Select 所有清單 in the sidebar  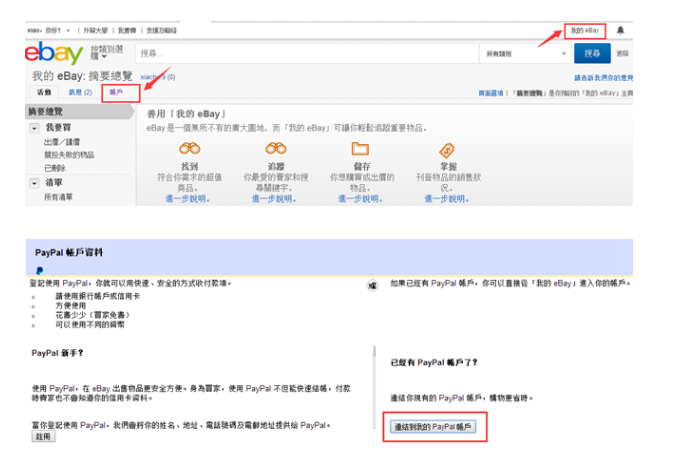point(58,197)
